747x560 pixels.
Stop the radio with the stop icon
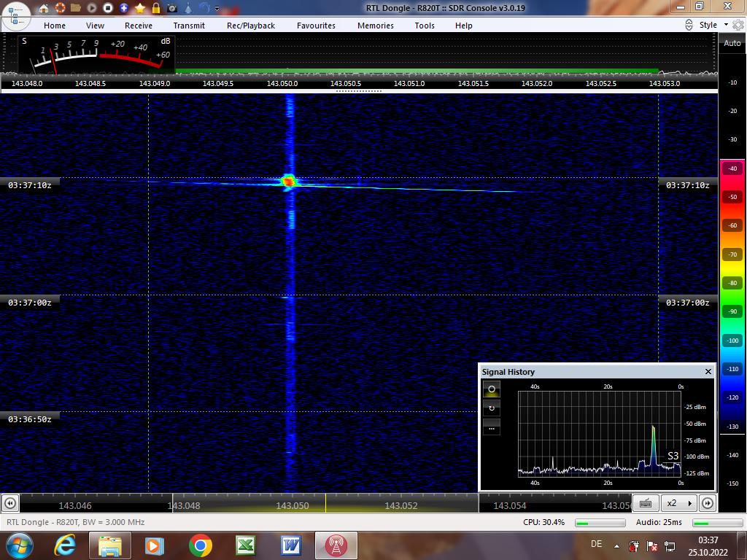click(108, 8)
